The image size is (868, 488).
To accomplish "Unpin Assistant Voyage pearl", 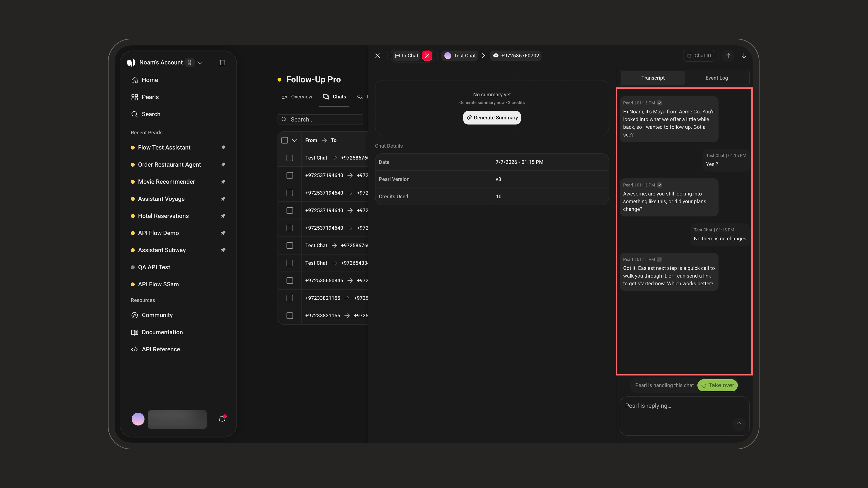I will [223, 199].
